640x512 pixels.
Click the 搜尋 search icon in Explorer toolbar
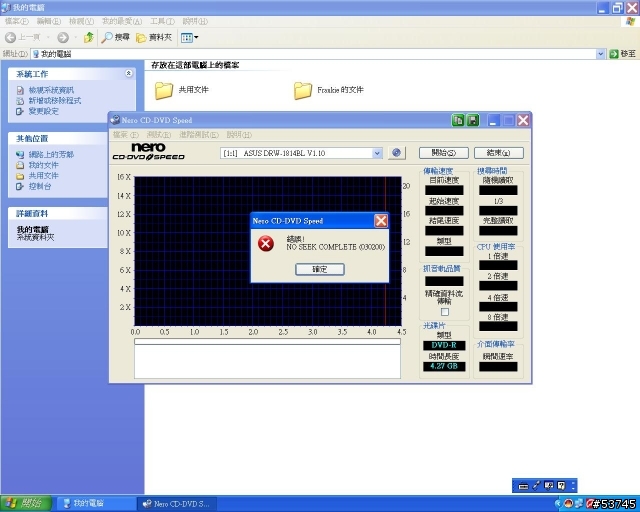click(x=107, y=38)
